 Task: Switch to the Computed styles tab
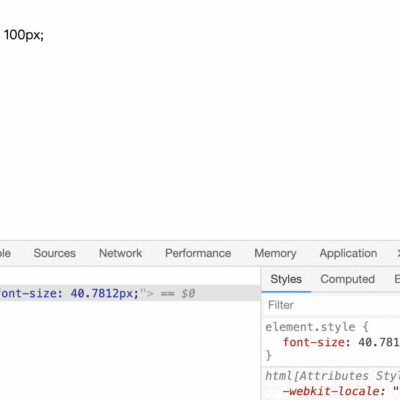(x=348, y=279)
